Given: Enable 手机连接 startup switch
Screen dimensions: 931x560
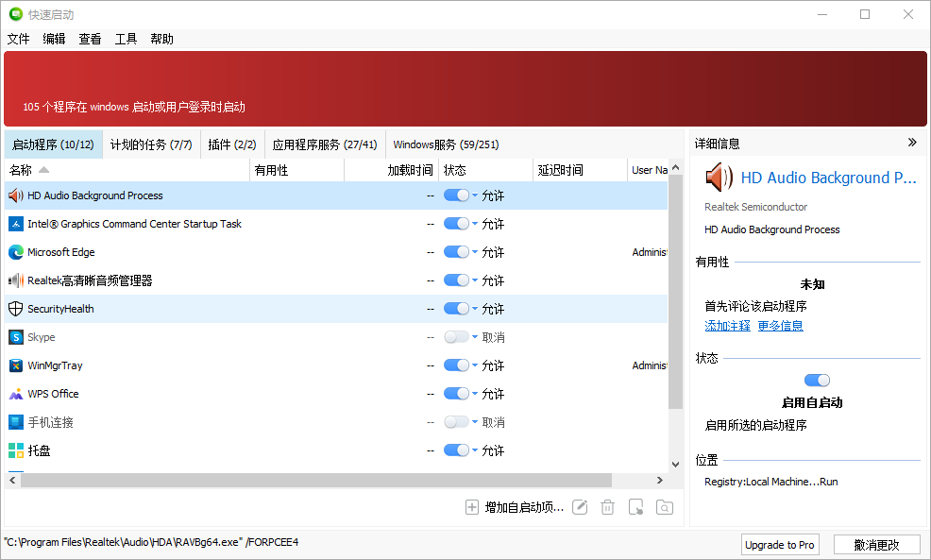Looking at the screenshot, I should coord(457,422).
